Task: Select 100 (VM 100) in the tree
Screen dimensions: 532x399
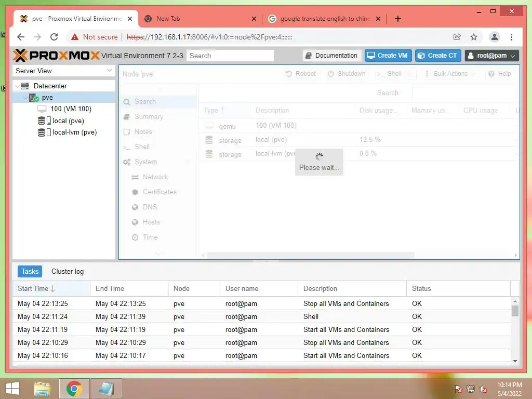Action: pyautogui.click(x=71, y=109)
